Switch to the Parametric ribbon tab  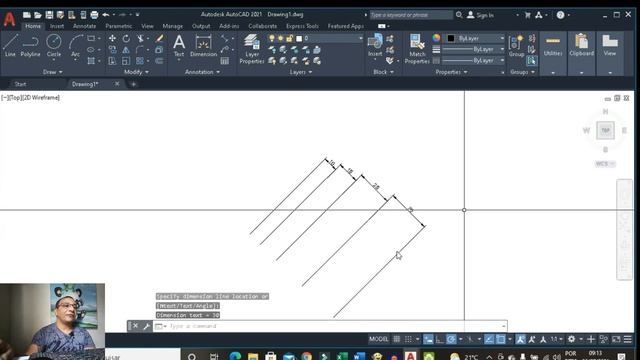pos(118,26)
